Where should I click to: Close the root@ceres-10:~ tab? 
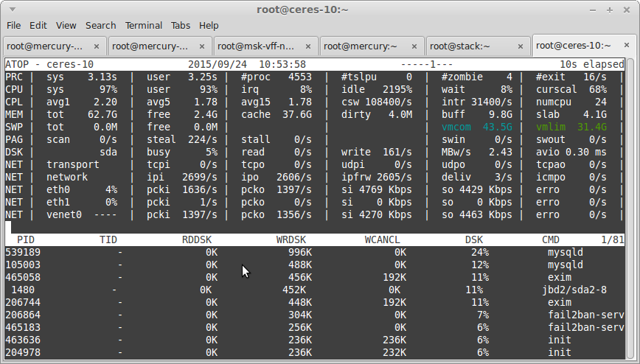tap(627, 45)
